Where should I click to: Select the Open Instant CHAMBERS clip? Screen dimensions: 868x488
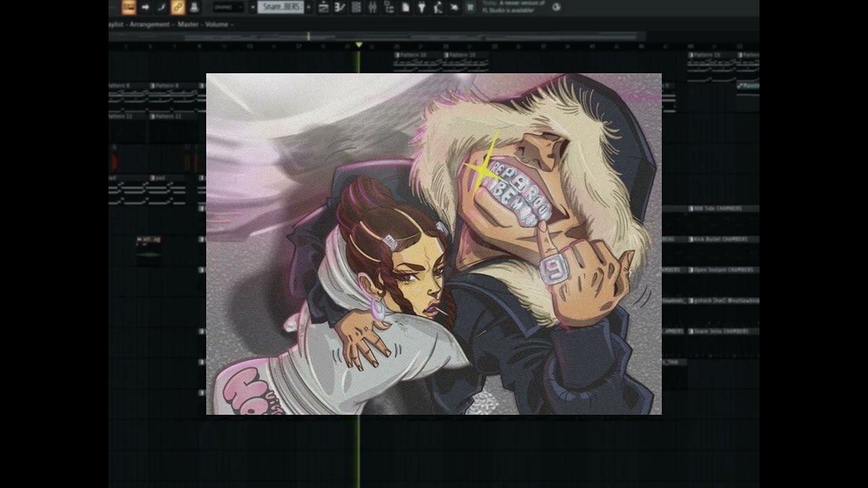point(724,270)
